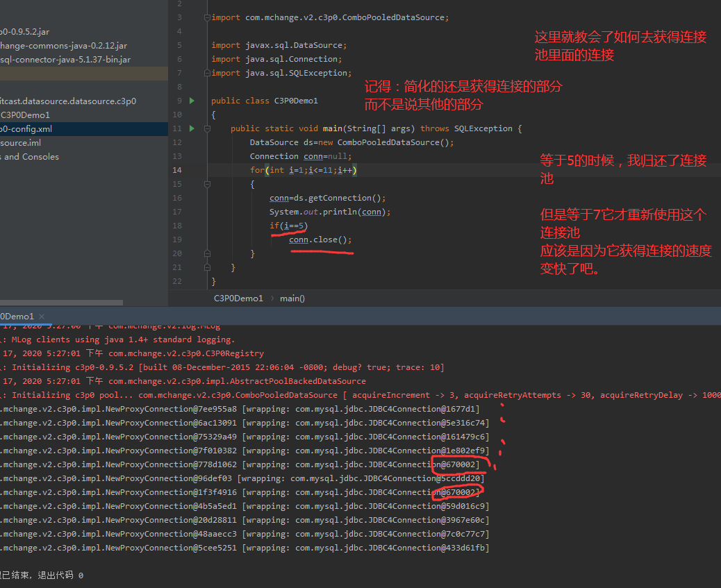Click console output NewProxyConnection@5cee5251
The image size is (721, 588).
pyautogui.click(x=245, y=548)
